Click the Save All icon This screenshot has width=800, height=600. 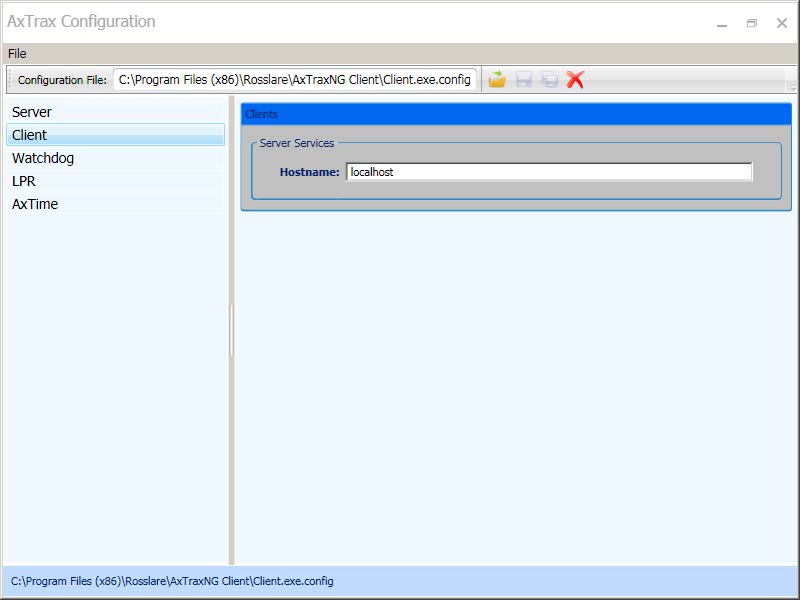click(549, 80)
